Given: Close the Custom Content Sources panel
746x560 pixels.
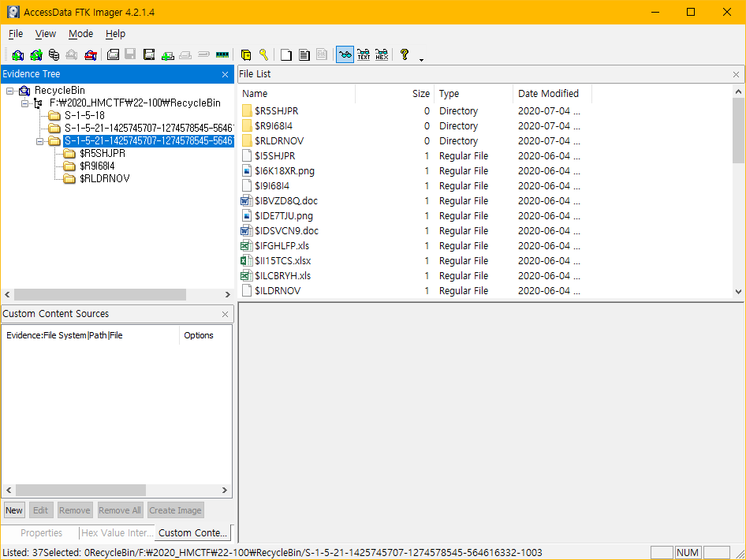Looking at the screenshot, I should tap(225, 314).
